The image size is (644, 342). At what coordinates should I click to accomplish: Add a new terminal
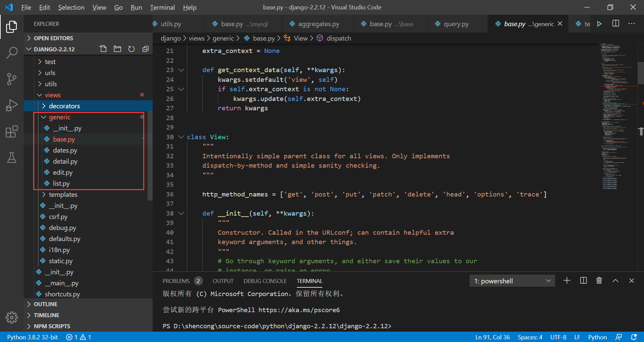[567, 281]
